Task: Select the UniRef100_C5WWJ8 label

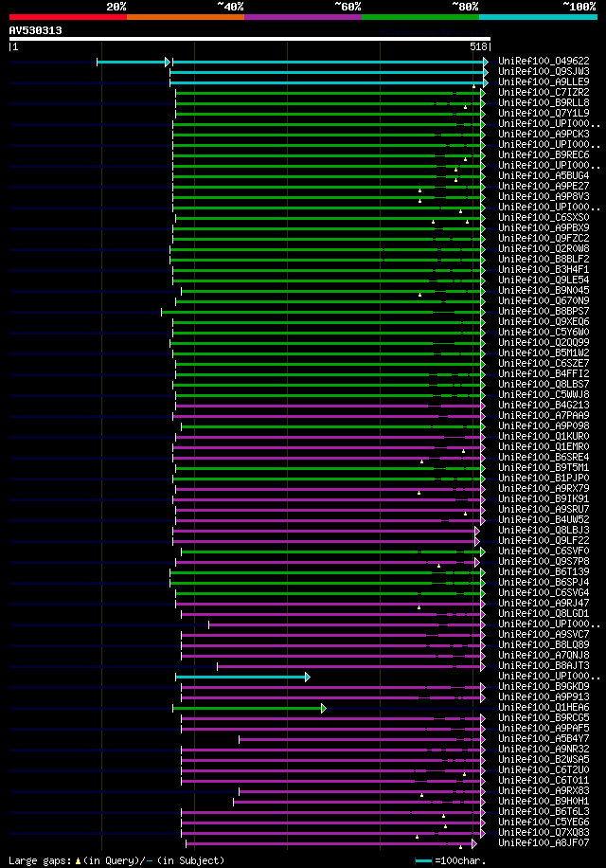Action: [544, 395]
